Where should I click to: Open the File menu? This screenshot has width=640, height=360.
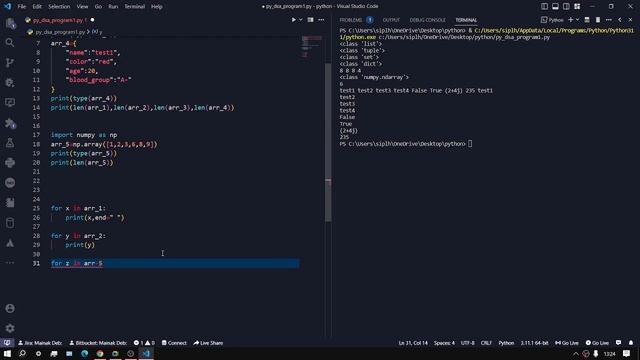point(22,7)
